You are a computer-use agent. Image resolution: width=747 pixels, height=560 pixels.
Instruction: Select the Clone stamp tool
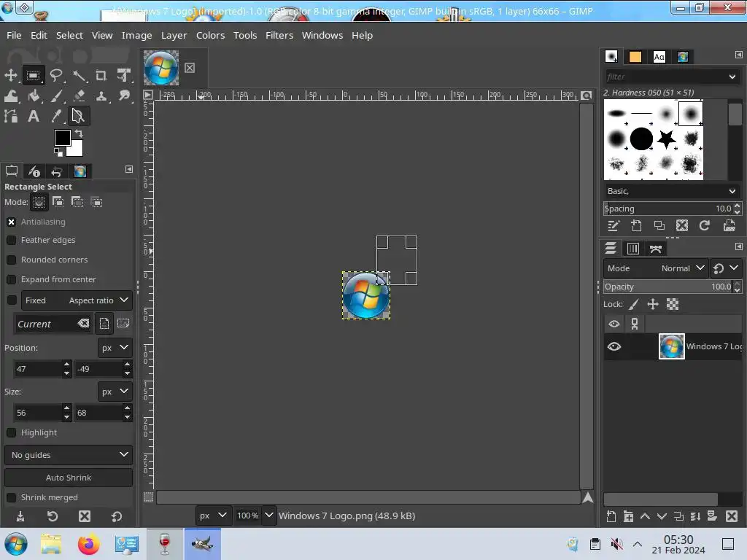coord(101,96)
